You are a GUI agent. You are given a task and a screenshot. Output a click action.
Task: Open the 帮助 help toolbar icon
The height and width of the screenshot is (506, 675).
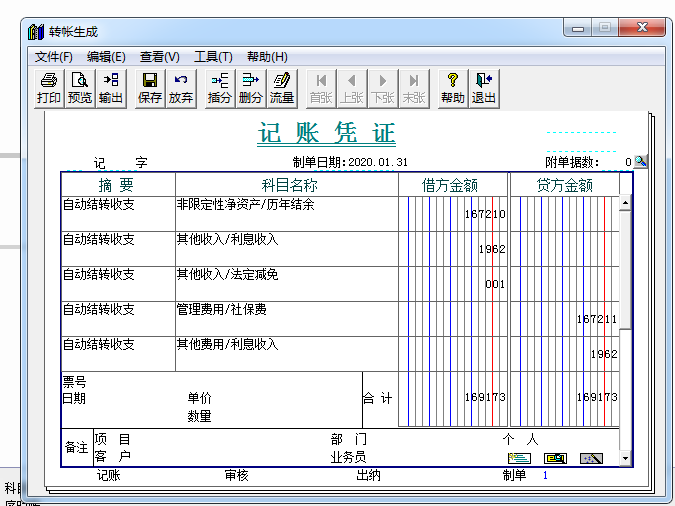pyautogui.click(x=452, y=88)
